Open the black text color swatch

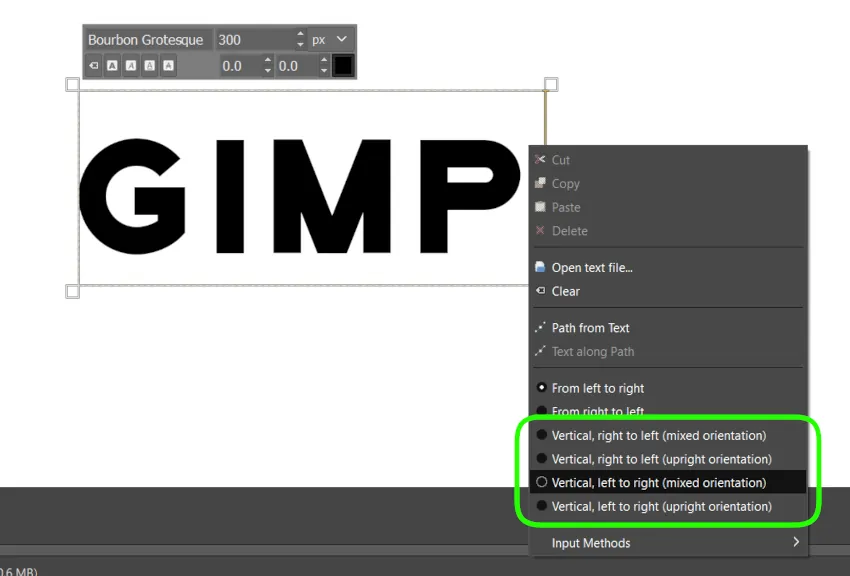click(343, 66)
